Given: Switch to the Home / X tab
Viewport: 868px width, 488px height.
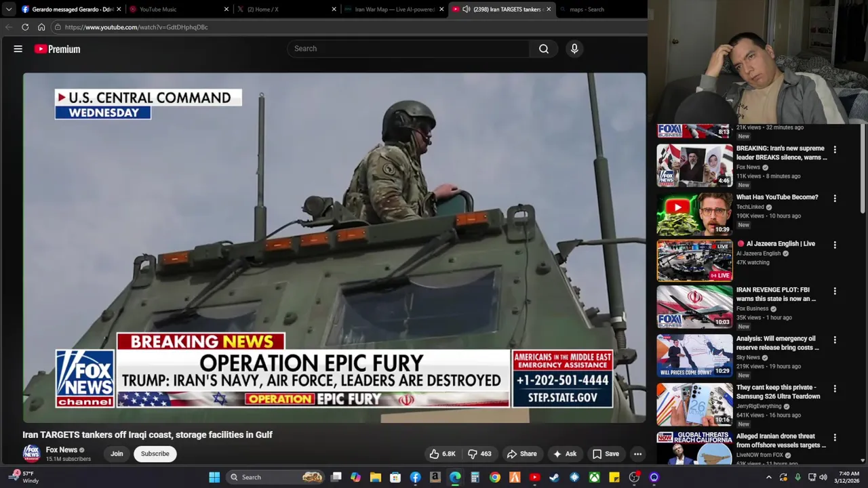Looking at the screenshot, I should coord(285,9).
